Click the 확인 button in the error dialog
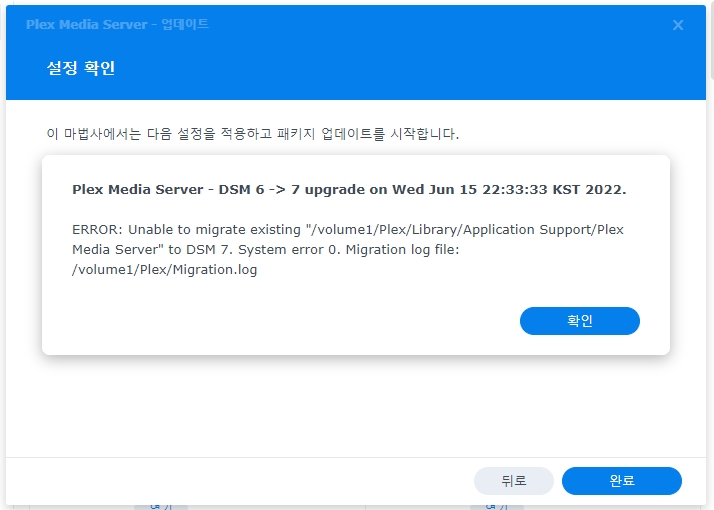This screenshot has width=714, height=510. 580,321
